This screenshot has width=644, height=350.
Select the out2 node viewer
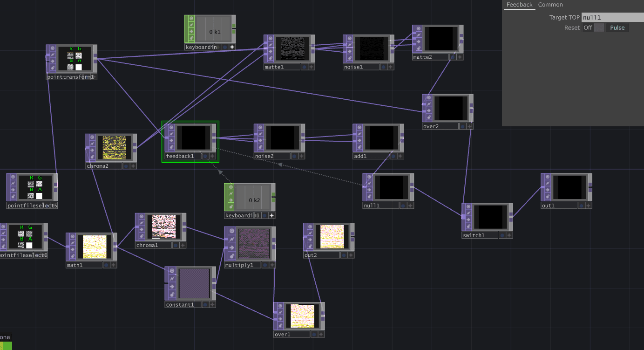coord(332,237)
